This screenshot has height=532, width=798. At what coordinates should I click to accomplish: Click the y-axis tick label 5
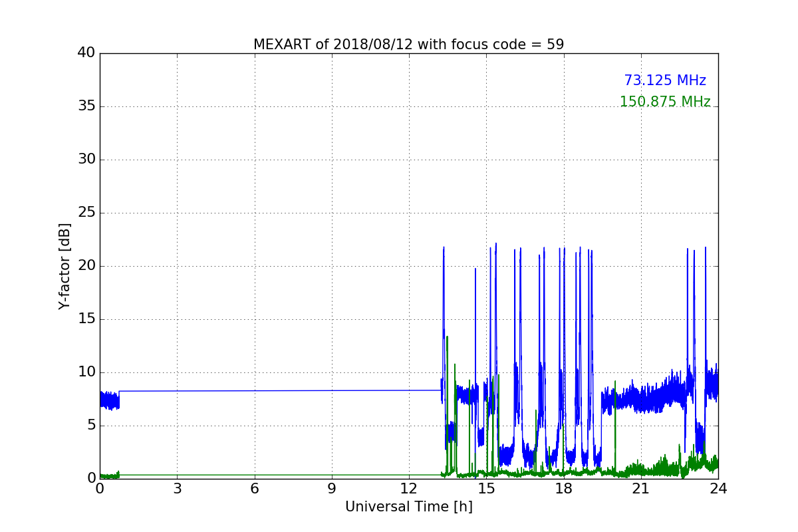[x=91, y=426]
